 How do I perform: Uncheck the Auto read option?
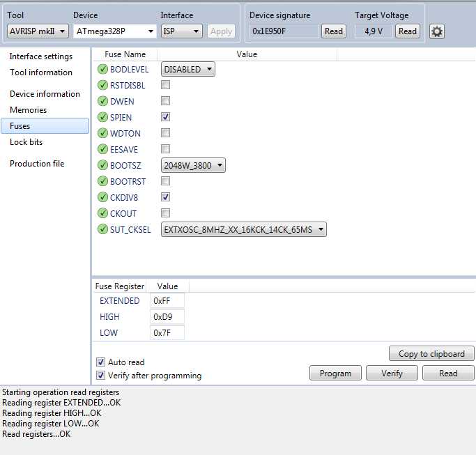100,362
